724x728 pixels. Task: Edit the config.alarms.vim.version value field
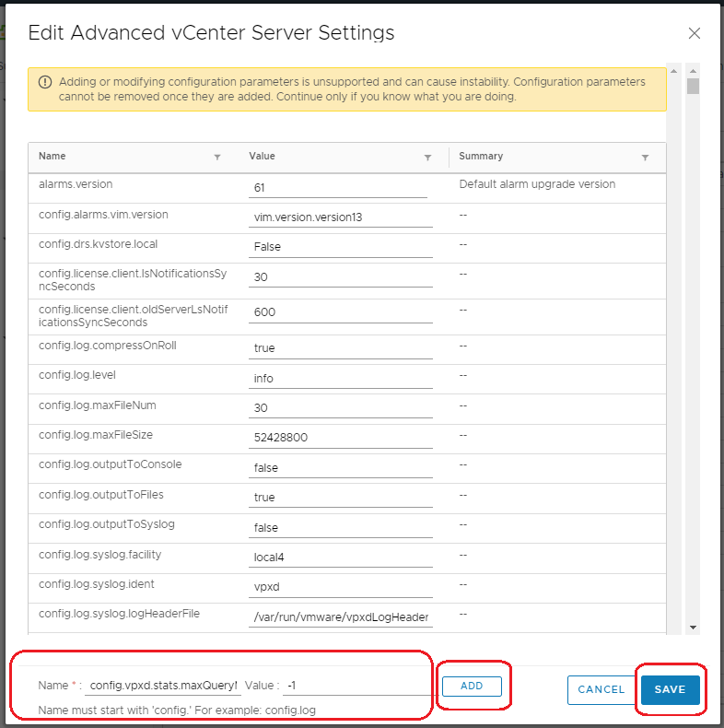pyautogui.click(x=341, y=217)
